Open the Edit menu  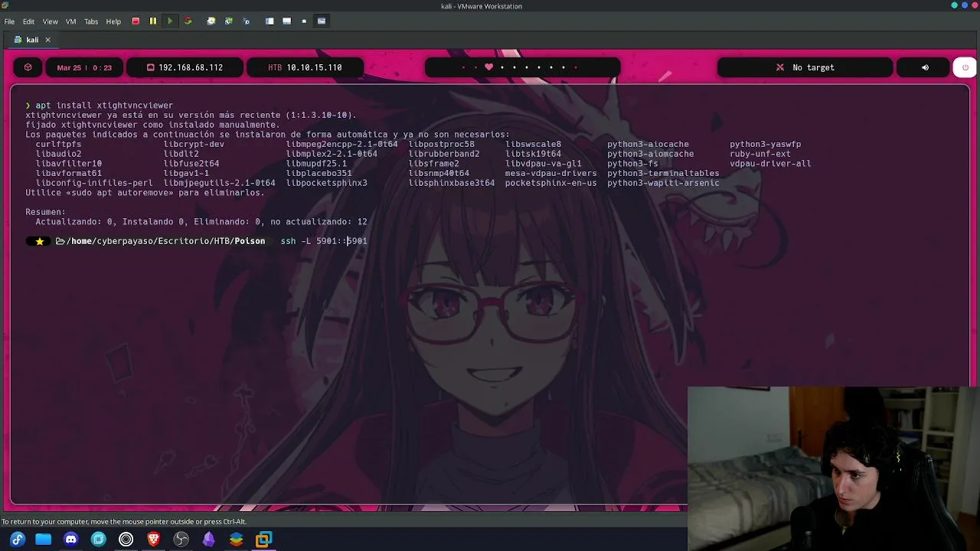coord(28,21)
